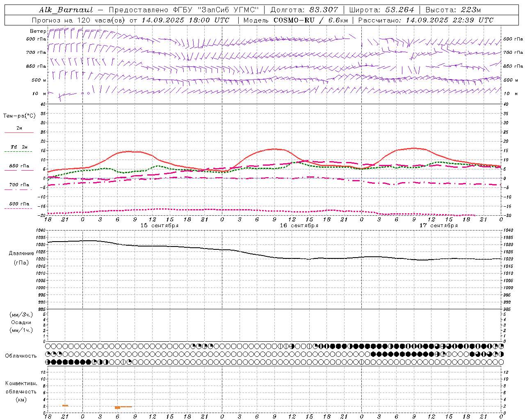Click the '2м' temperature legend entry
Screen dimensions: 525x420
coord(19,128)
